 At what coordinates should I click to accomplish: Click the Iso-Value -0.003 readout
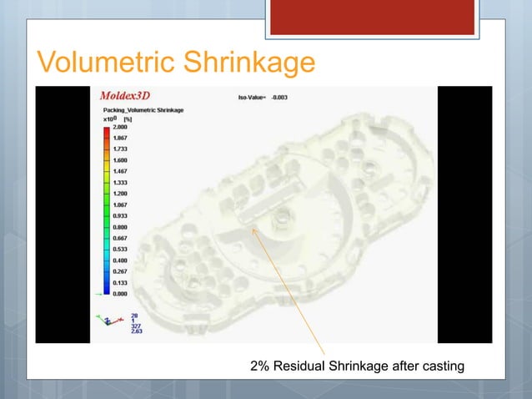263,98
